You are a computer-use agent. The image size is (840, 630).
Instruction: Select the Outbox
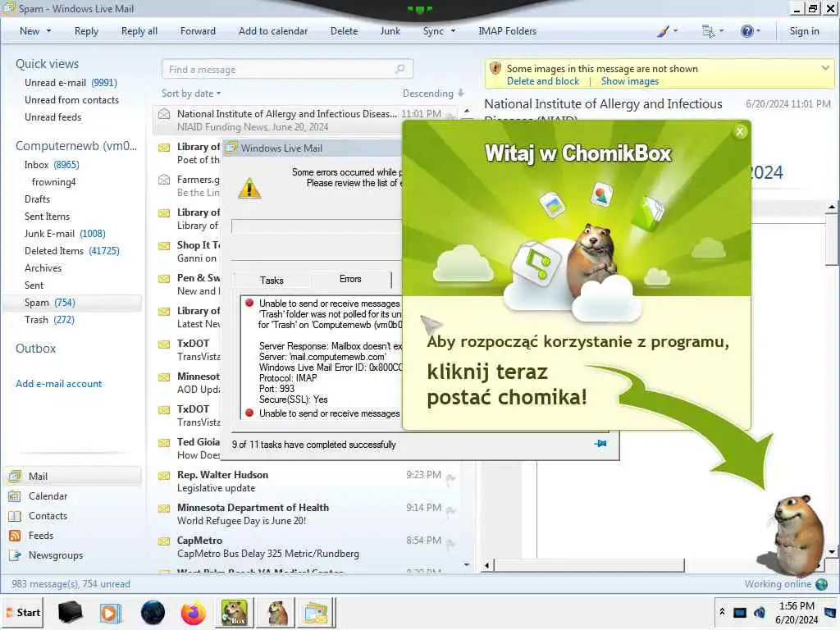35,348
